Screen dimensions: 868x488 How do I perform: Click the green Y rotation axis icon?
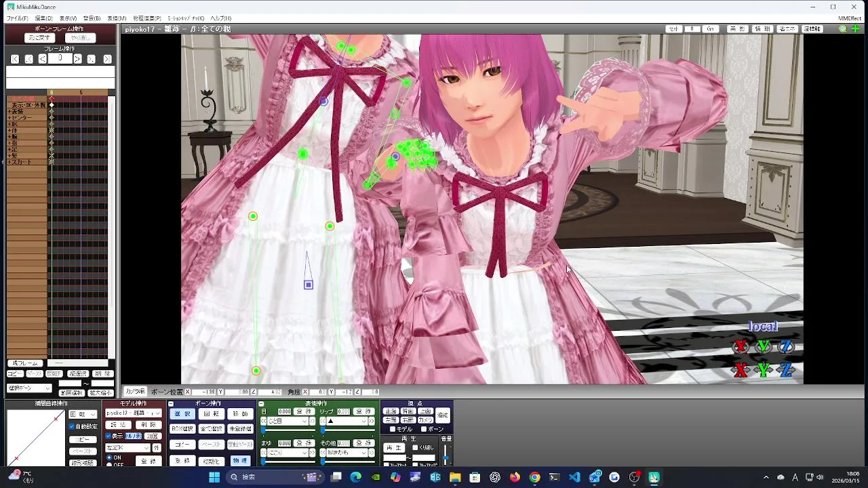point(764,347)
